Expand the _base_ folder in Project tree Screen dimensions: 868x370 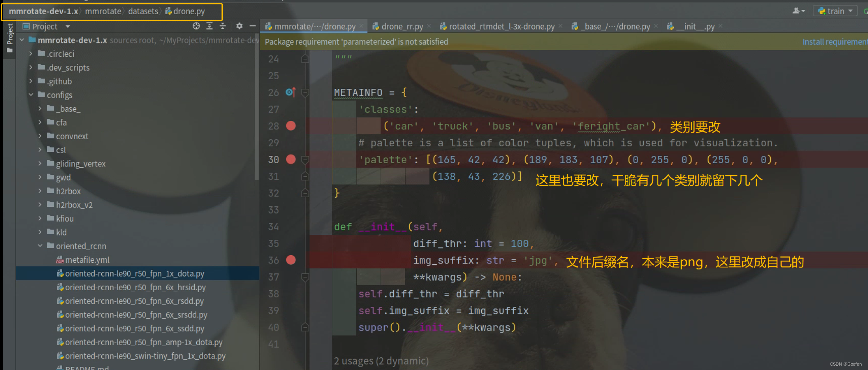point(39,108)
